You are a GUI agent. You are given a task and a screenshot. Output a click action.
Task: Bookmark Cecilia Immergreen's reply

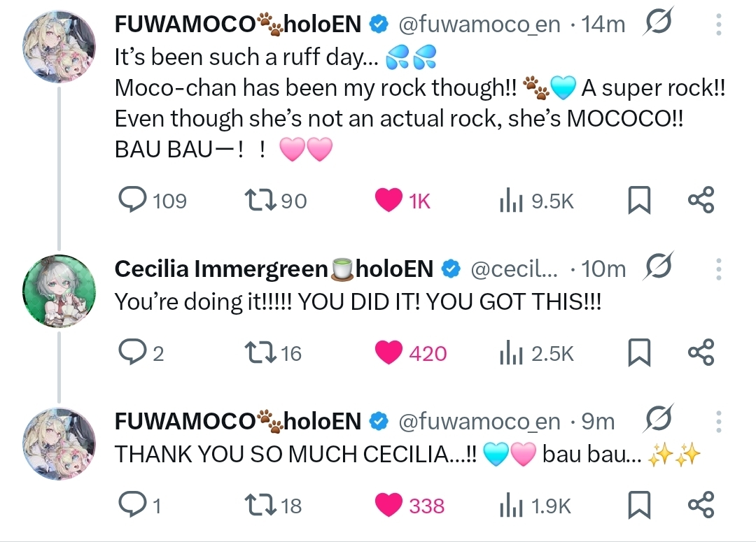[x=639, y=353]
